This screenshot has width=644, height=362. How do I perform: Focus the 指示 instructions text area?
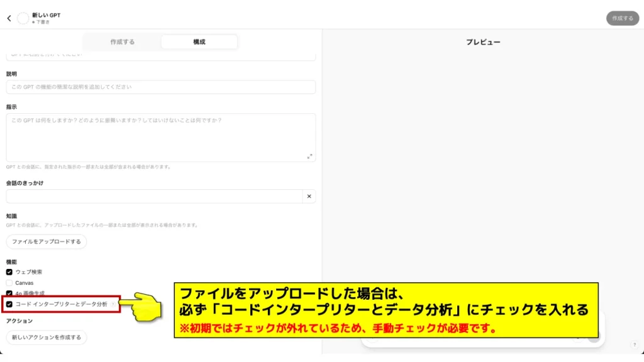pos(160,138)
